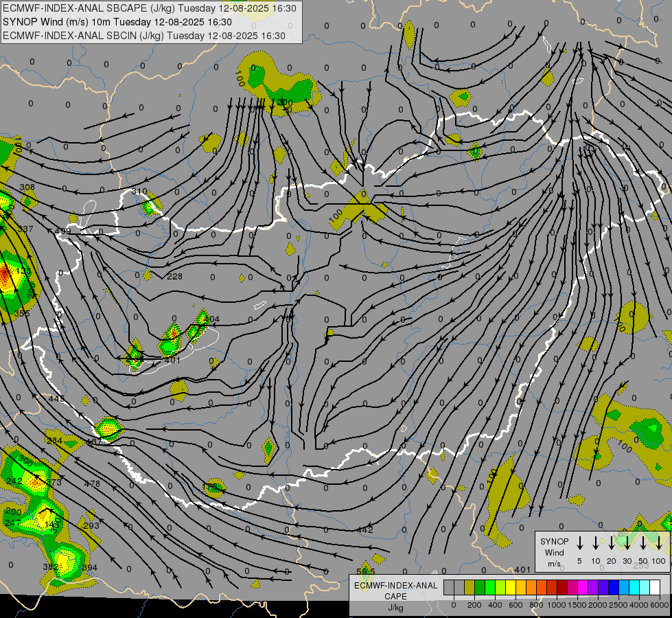Click the map value 175

tap(210, 488)
